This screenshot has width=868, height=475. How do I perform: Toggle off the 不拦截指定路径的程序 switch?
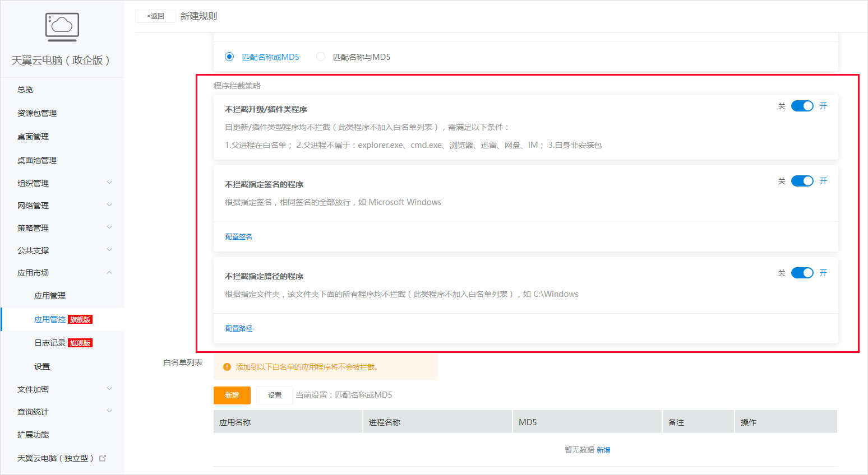tap(802, 273)
